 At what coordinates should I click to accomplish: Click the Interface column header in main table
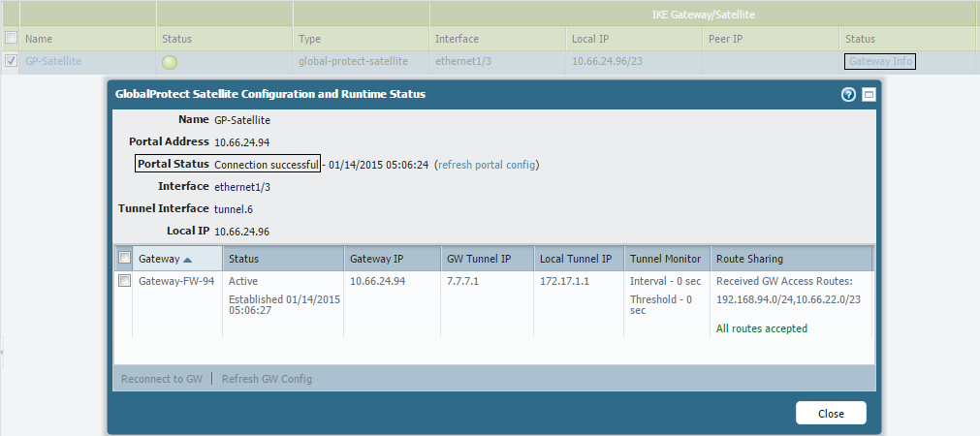tap(498, 39)
